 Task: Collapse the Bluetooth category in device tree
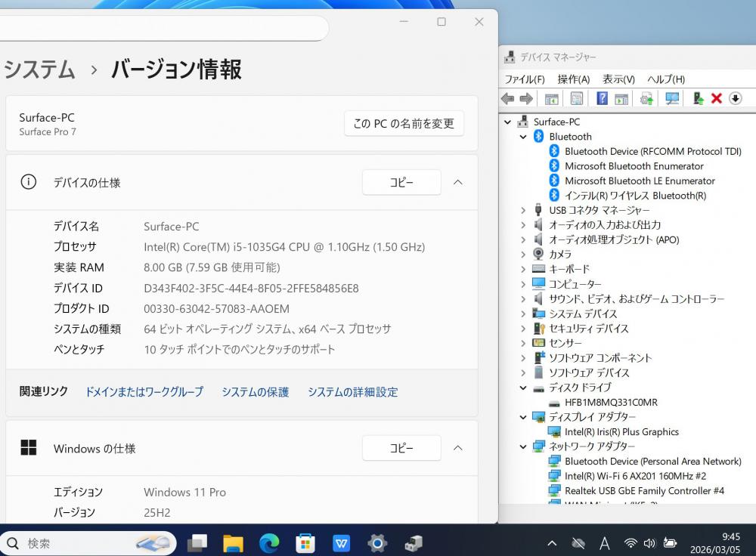[x=523, y=137]
